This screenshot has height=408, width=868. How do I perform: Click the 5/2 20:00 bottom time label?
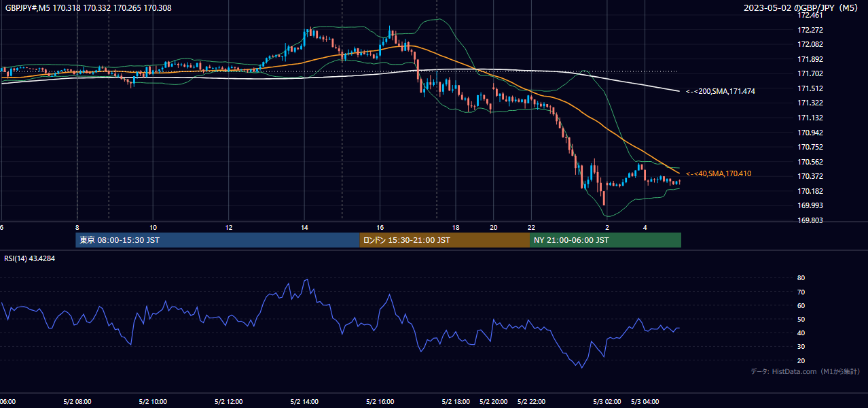(x=494, y=402)
